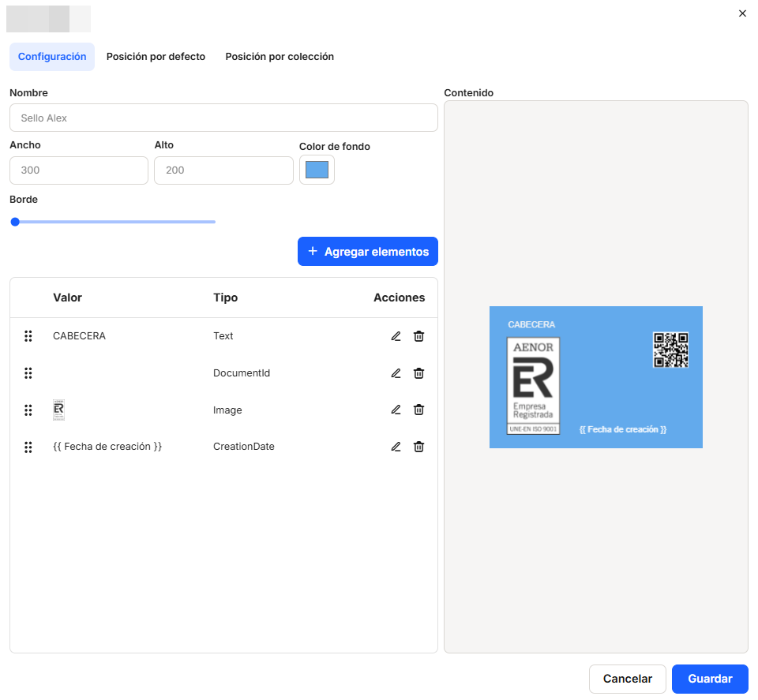Click Guardar to save the stamp
The image size is (758, 700).
pos(710,679)
